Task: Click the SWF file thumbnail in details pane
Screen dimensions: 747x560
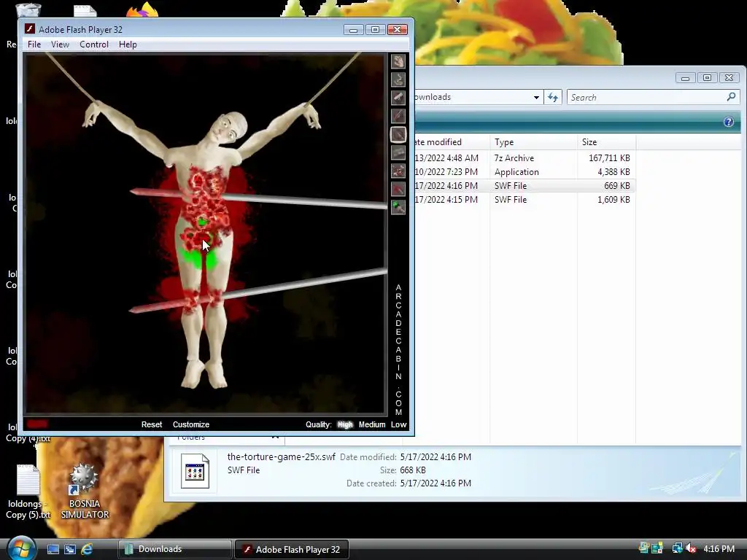Action: tap(195, 471)
